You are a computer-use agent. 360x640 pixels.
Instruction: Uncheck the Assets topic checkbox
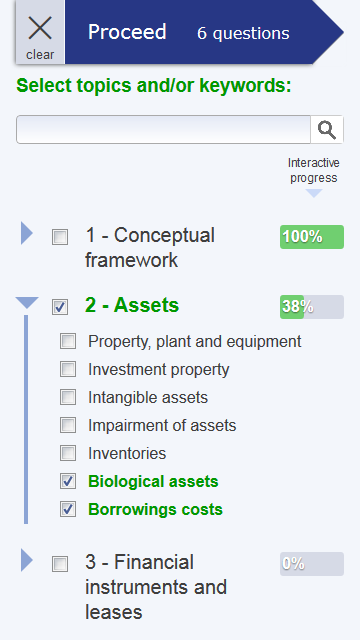tap(60, 307)
